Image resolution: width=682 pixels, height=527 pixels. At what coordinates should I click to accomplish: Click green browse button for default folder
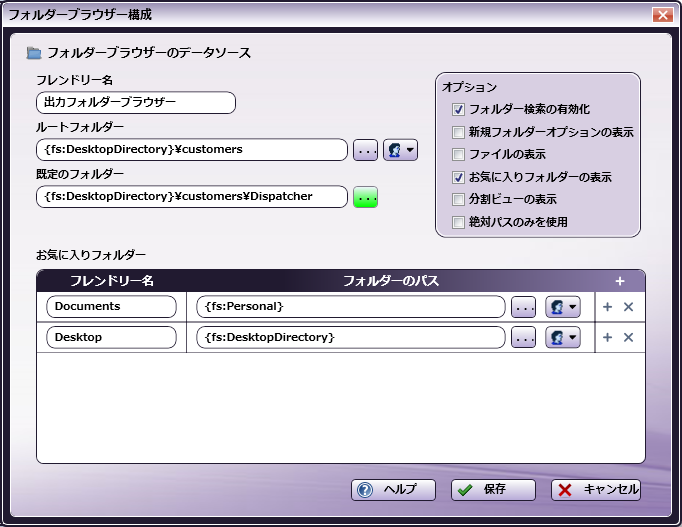point(365,197)
